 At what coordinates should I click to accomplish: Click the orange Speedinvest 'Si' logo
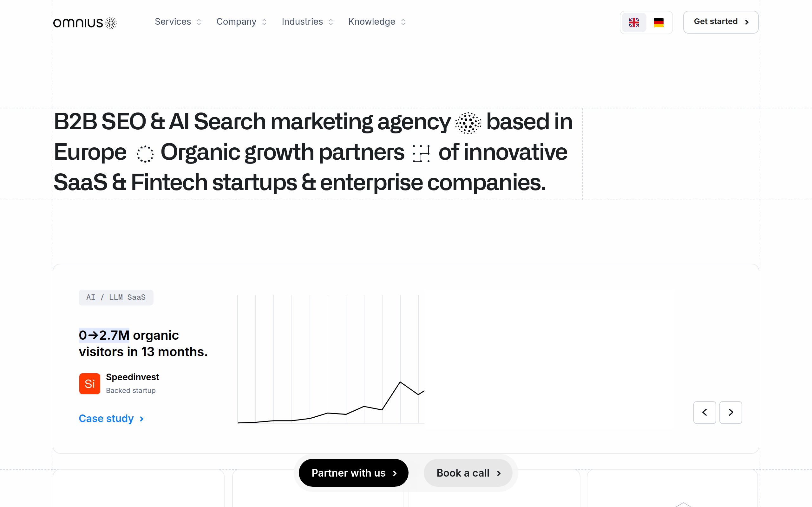coord(89,384)
